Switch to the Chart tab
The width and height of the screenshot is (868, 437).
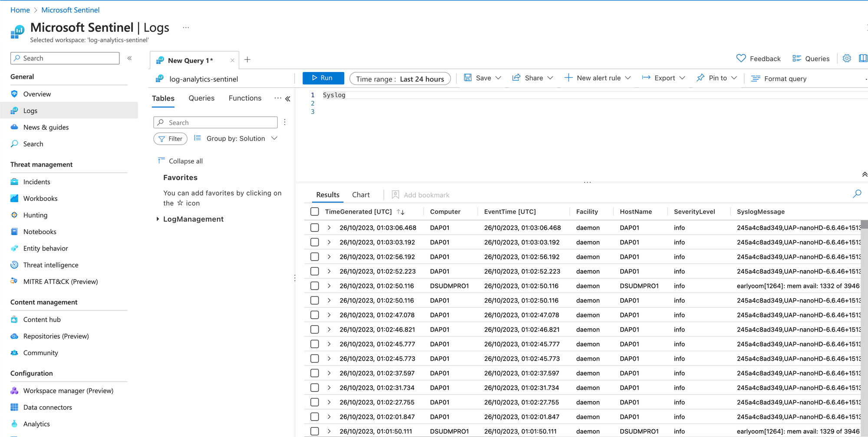click(361, 195)
